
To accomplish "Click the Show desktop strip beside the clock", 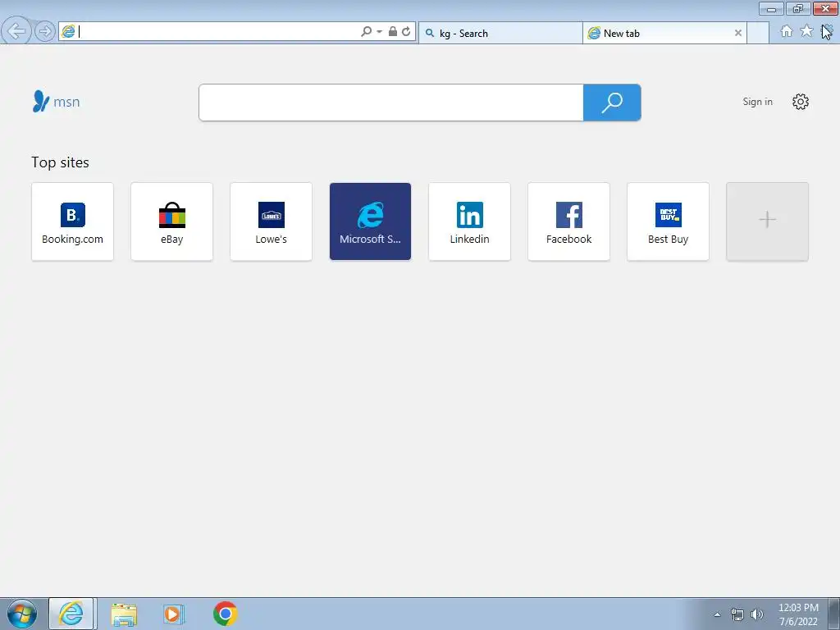I will (x=833, y=614).
